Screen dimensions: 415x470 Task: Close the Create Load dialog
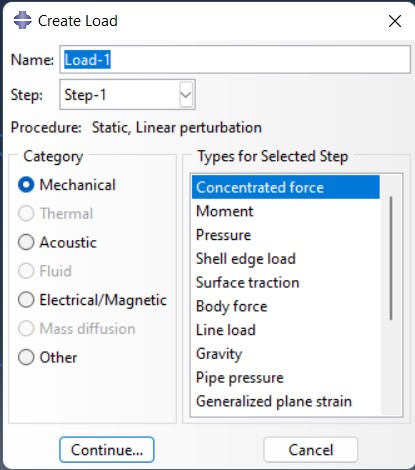[395, 21]
